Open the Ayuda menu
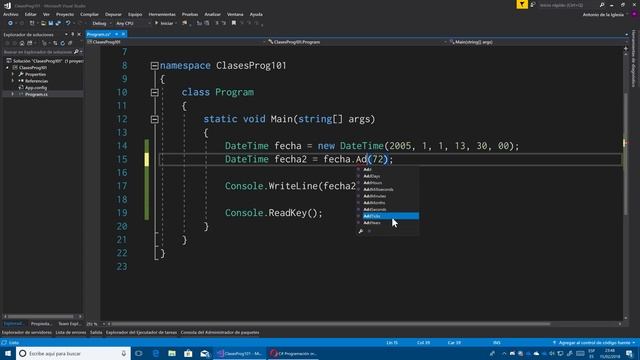Viewport: 640px width, 360px height. 256,14
